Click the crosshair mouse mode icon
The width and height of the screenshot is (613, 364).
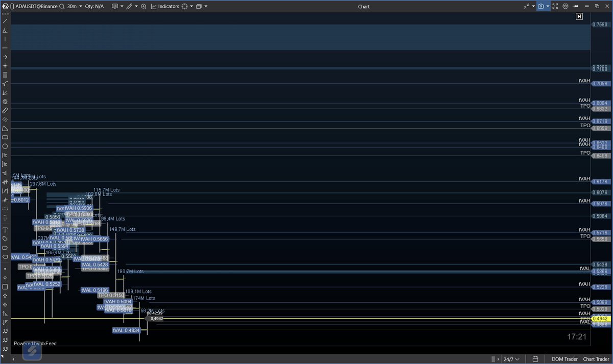pos(184,7)
